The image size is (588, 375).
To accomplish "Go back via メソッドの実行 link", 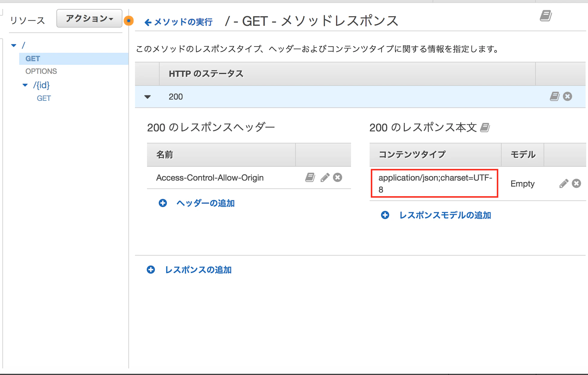I will pyautogui.click(x=178, y=22).
